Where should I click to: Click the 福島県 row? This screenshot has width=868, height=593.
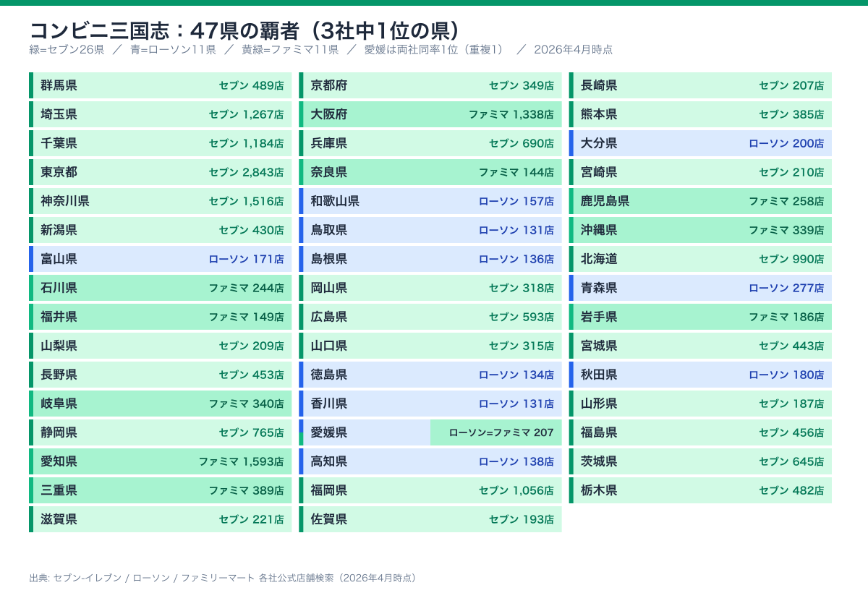(700, 432)
